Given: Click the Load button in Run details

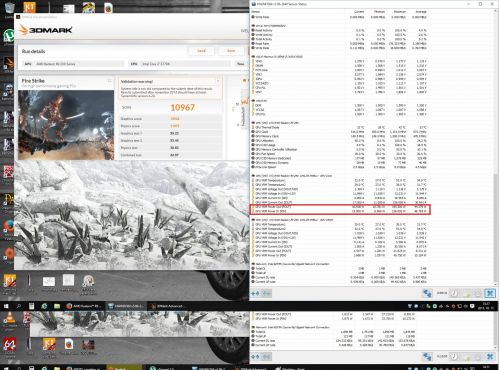Looking at the screenshot, I should [x=201, y=51].
